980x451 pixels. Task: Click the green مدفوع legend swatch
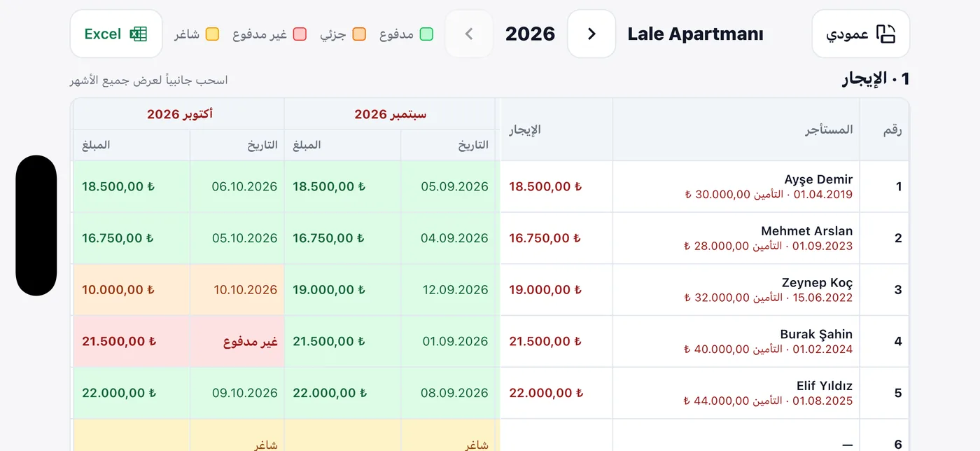[x=426, y=34]
